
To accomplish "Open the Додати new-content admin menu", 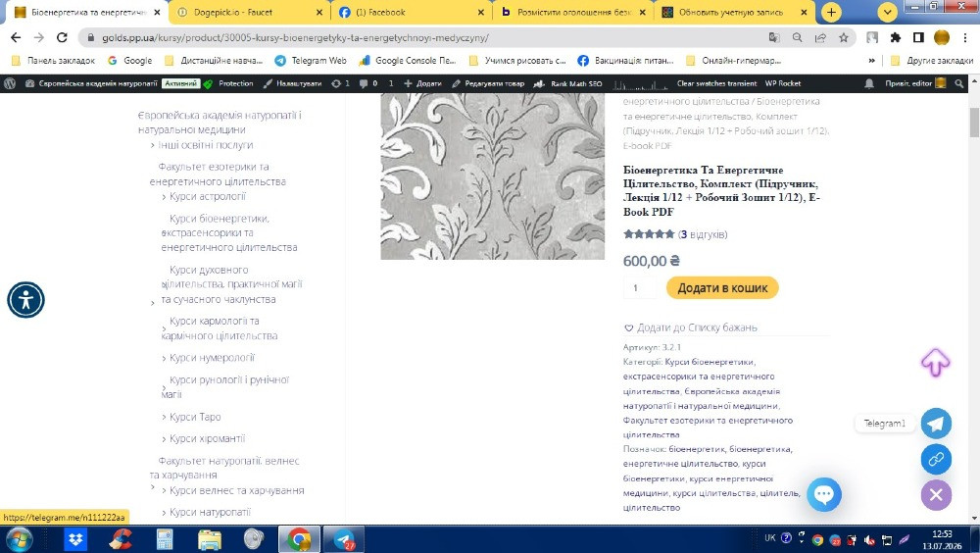I will (x=422, y=83).
